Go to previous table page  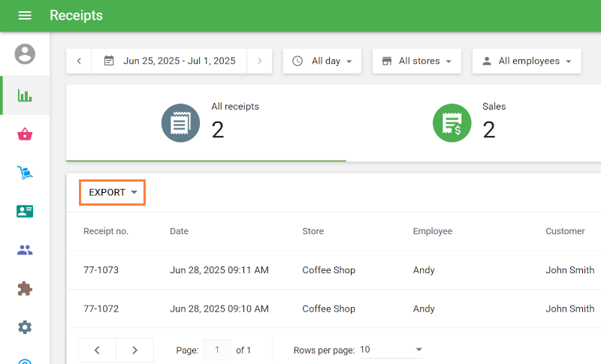[97, 350]
